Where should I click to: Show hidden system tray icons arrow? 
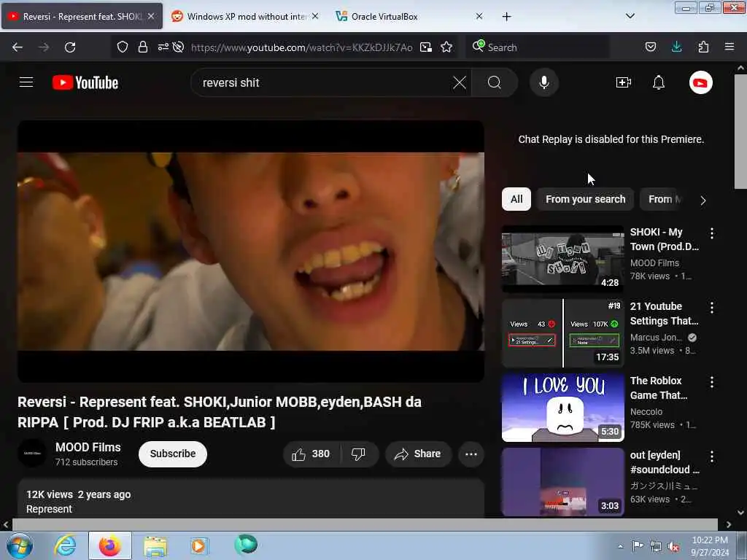620,546
